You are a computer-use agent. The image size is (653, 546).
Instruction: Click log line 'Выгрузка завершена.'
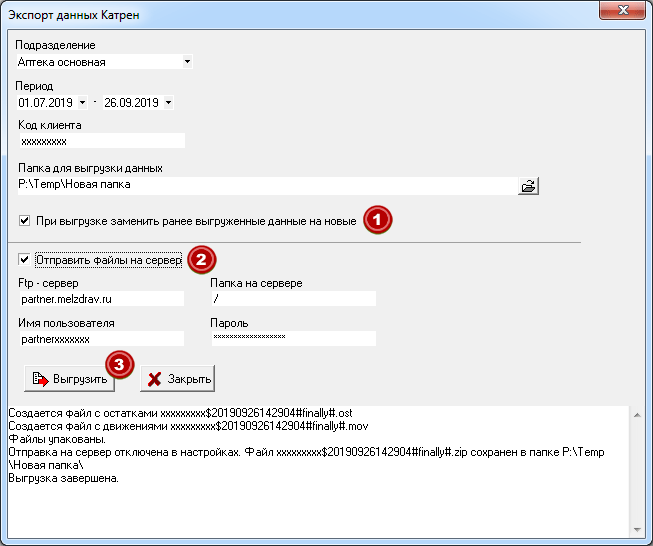[x=64, y=478]
